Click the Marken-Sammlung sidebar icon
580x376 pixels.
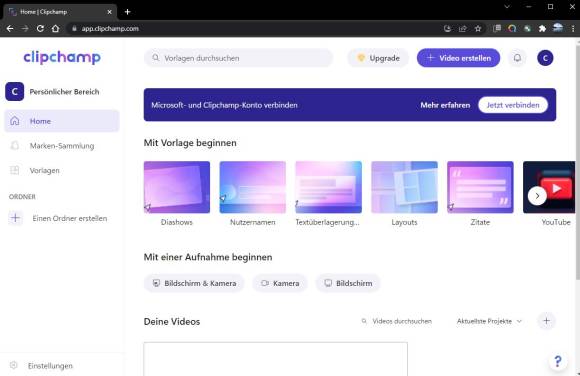coord(15,145)
